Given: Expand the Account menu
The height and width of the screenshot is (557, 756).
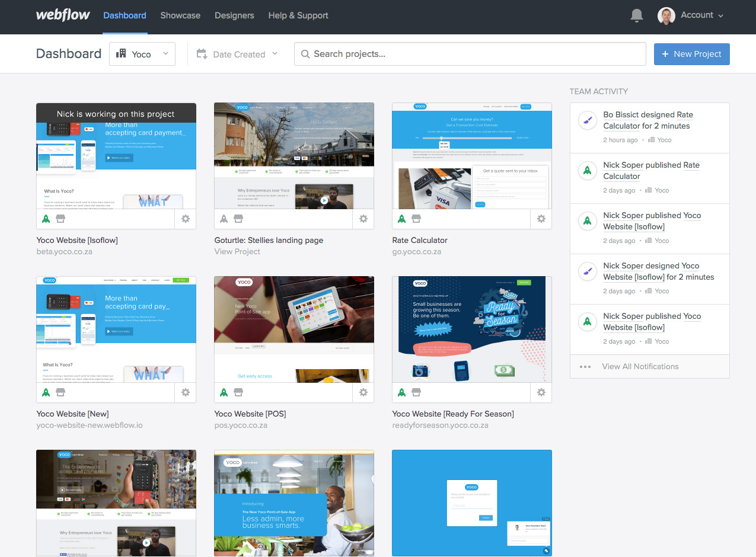Looking at the screenshot, I should click(x=702, y=15).
